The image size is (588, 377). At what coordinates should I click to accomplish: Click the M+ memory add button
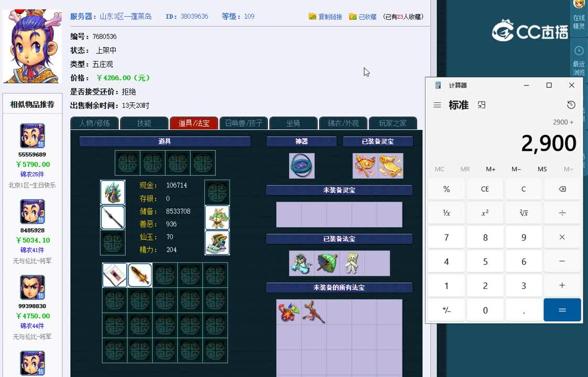(491, 169)
